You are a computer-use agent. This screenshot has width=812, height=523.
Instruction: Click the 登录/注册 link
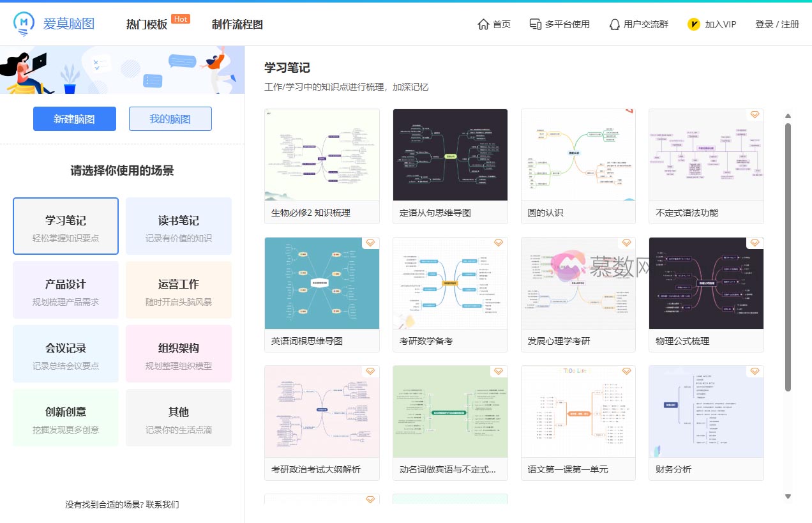[777, 24]
